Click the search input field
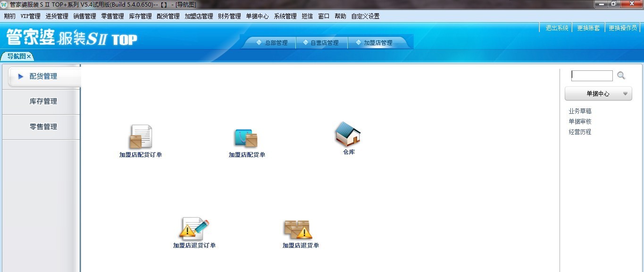Image resolution: width=644 pixels, height=272 pixels. coord(592,76)
